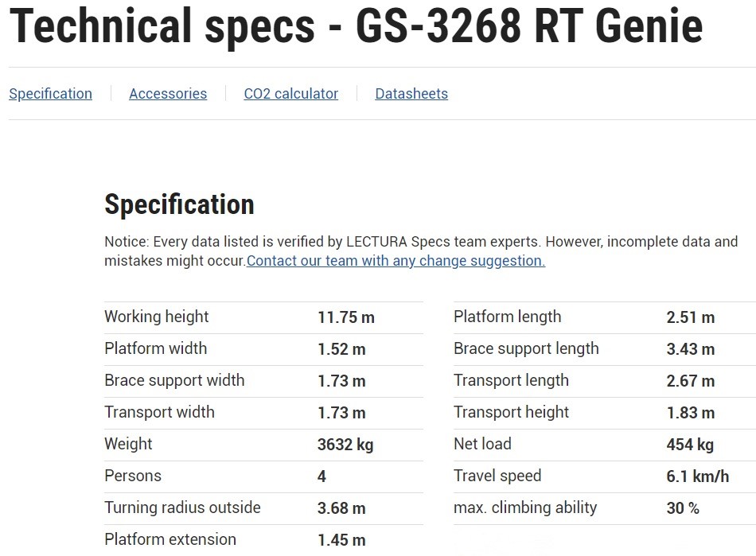Select the Turning radius outside value
This screenshot has width=756, height=556.
[342, 507]
